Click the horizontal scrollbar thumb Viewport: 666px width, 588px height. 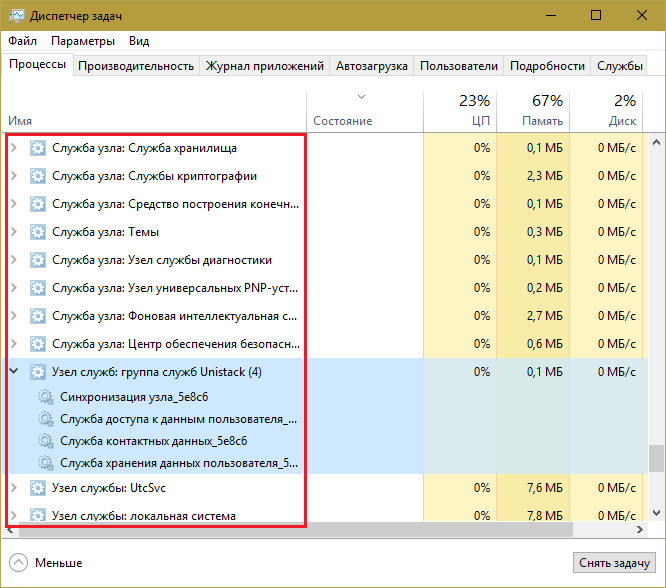click(x=296, y=529)
